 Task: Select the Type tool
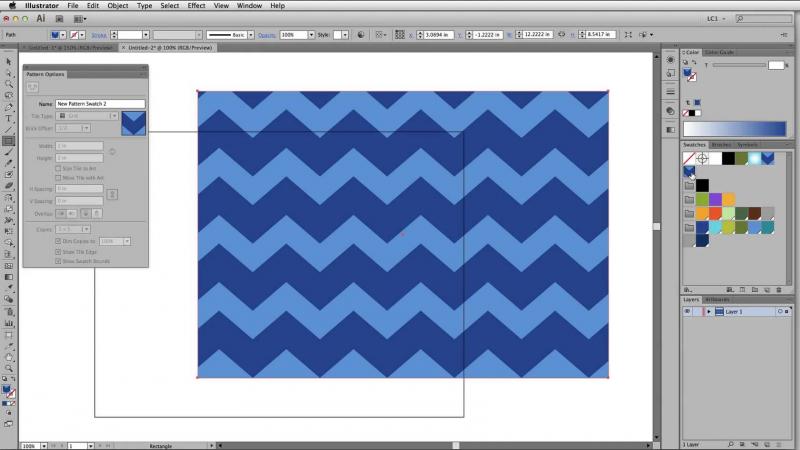point(9,118)
